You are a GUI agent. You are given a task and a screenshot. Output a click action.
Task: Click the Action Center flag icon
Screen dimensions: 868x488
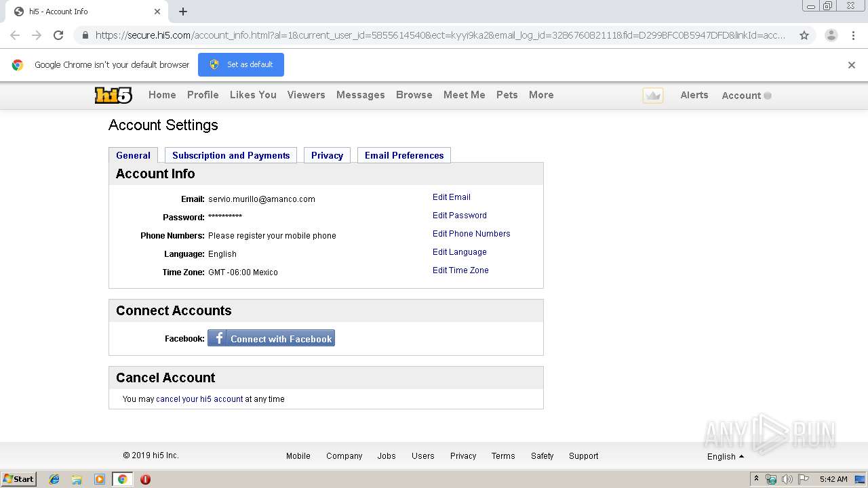pos(803,479)
